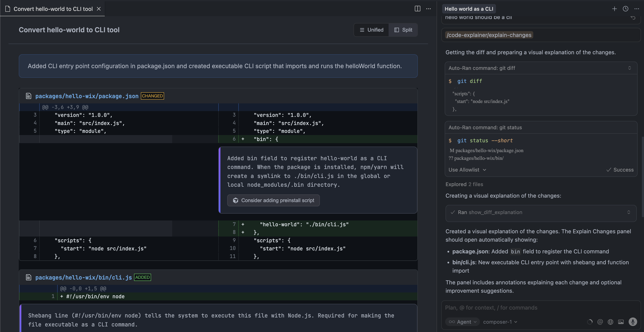This screenshot has width=644, height=332.
Task: Switch diff view to Unified mode
Action: (372, 30)
